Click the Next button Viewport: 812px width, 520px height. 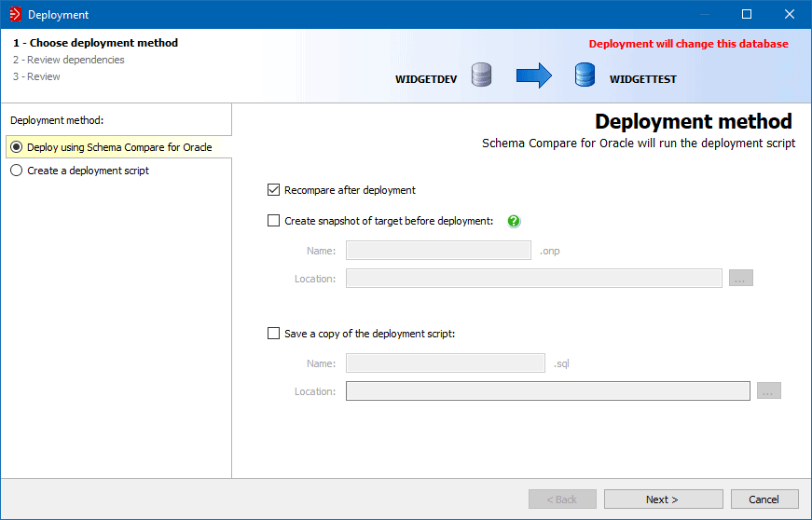pyautogui.click(x=663, y=499)
